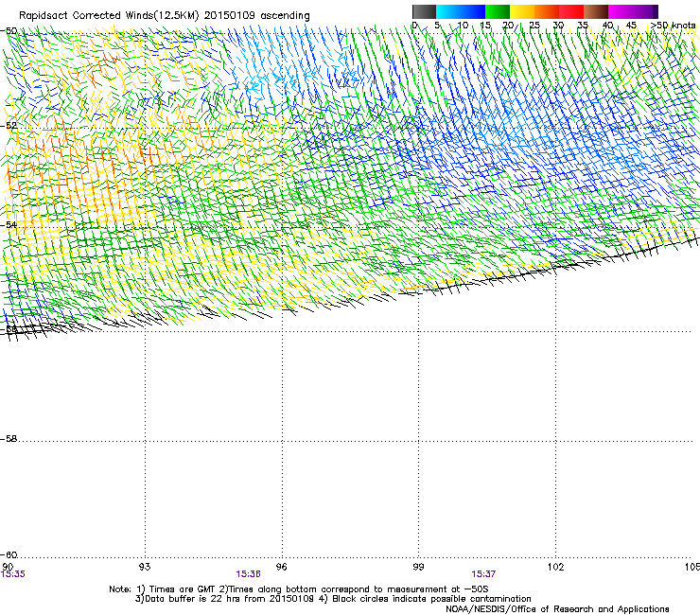Click the legend tick label '10'

click(x=463, y=25)
